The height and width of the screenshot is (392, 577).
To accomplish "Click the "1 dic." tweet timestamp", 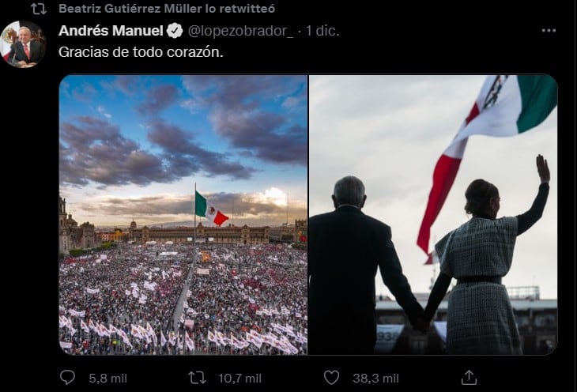I will click(x=321, y=32).
